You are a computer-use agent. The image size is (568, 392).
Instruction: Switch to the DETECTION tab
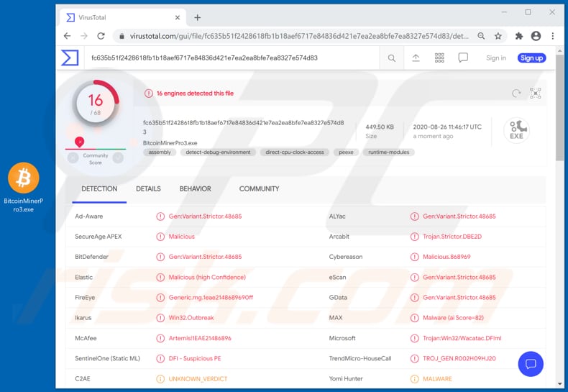(x=99, y=188)
